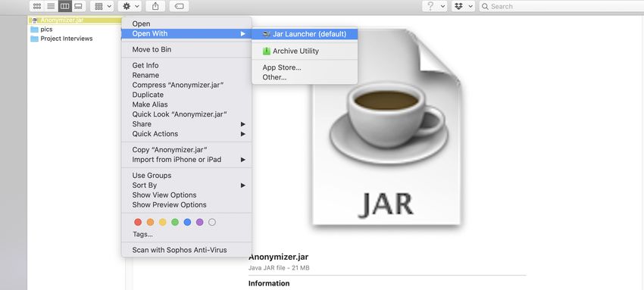
Task: Toggle Use Groups option
Action: click(x=186, y=176)
